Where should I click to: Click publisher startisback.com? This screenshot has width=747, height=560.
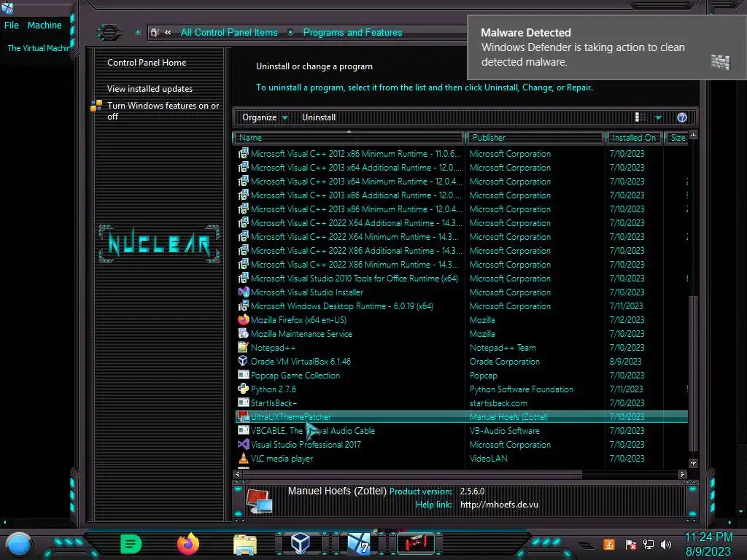tap(498, 402)
